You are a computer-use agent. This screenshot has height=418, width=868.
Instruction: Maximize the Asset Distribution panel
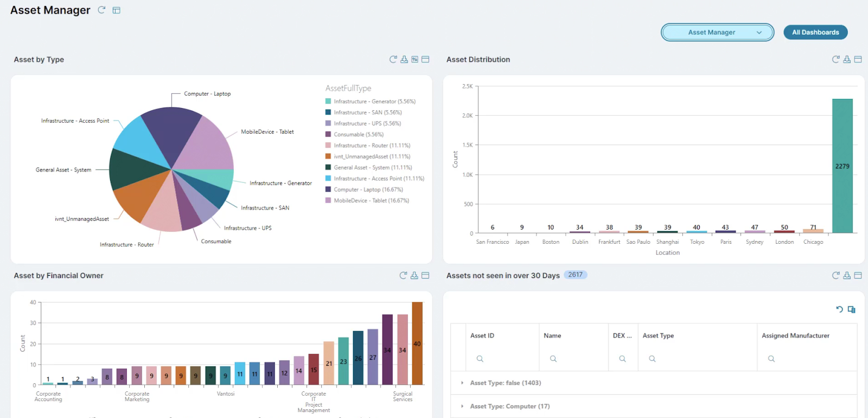[x=858, y=59]
